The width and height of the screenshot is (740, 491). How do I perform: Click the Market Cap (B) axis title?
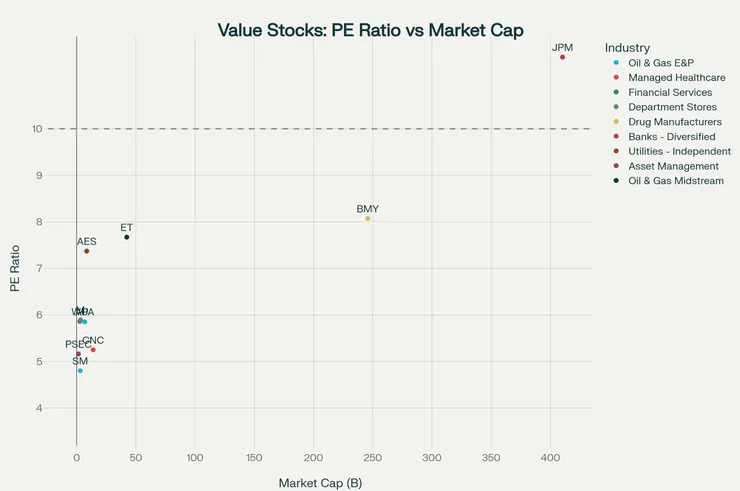pyautogui.click(x=320, y=484)
